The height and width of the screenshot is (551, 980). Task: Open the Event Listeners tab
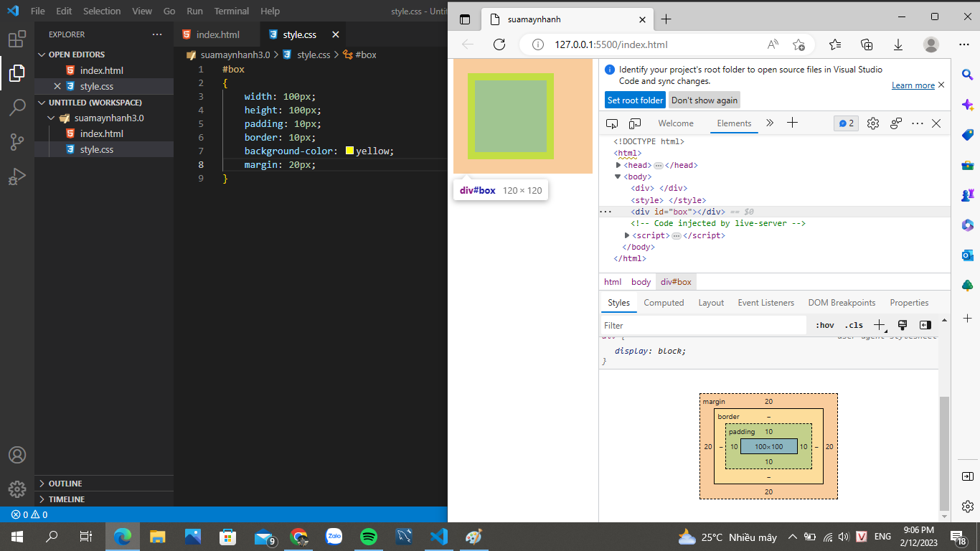point(765,303)
